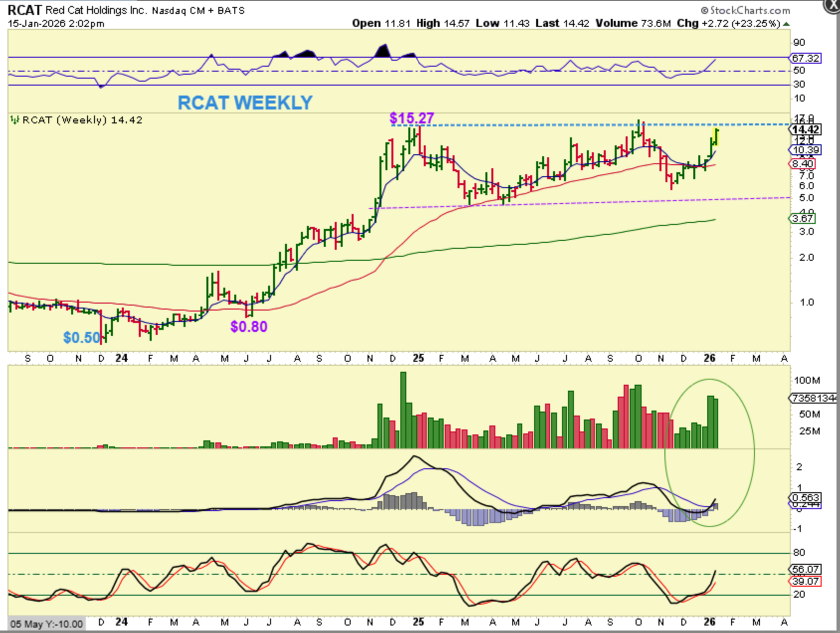
Task: Click the $0.80 low price label
Action: point(249,326)
